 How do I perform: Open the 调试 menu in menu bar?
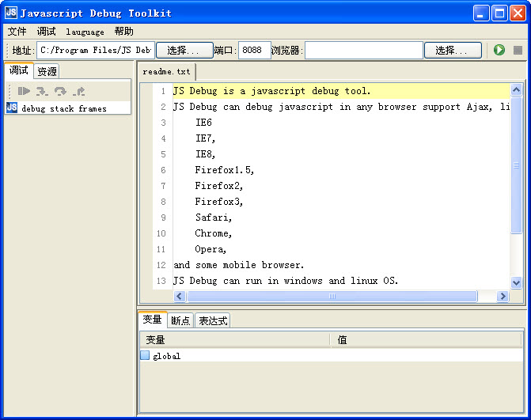[x=47, y=32]
